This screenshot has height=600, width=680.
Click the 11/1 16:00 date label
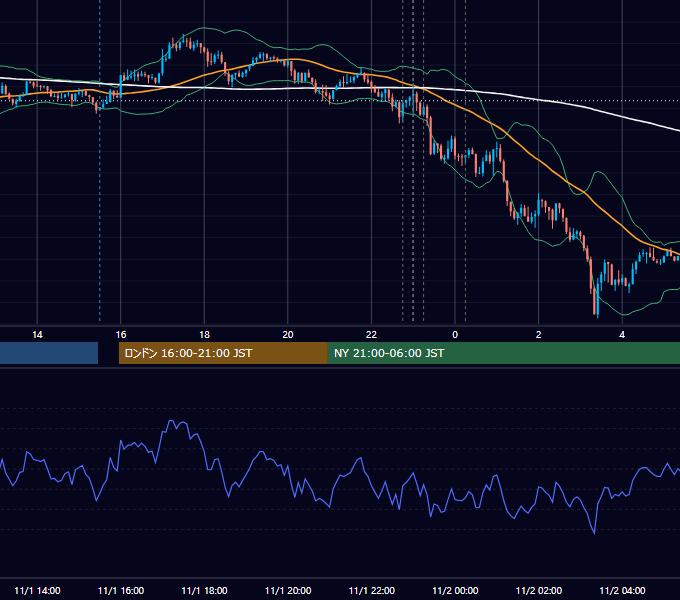121,590
